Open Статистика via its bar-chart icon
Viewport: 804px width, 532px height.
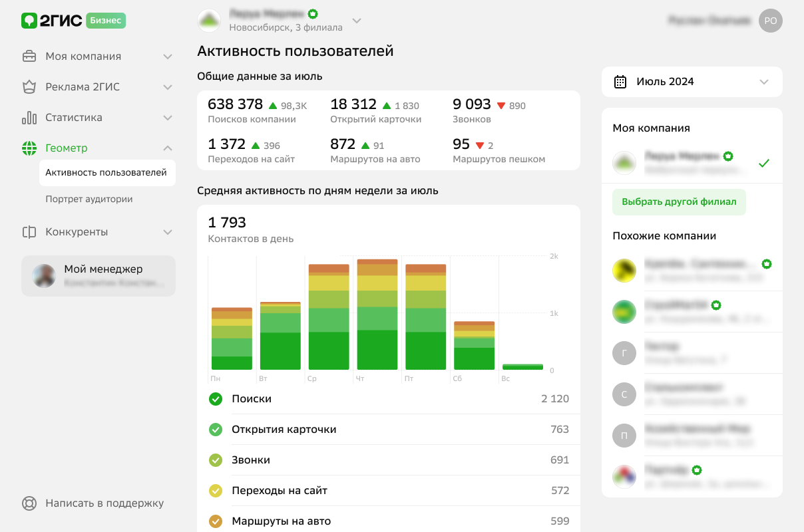pos(29,118)
